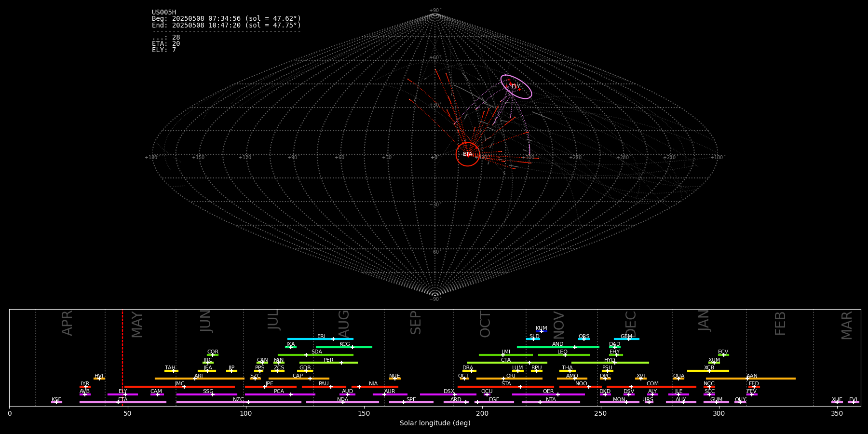Image resolution: width=868 pixels, height=434 pixels.
Task: Click the AUG month label in timeline
Action: point(344,323)
